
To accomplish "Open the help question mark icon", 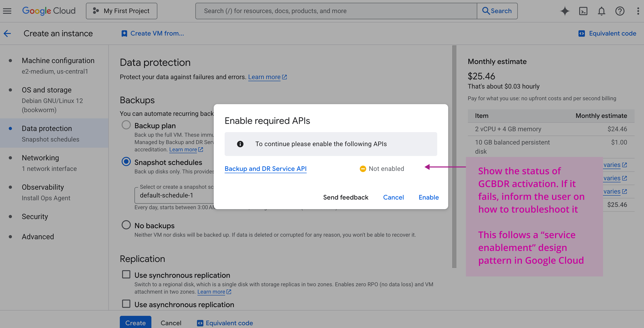I will click(620, 11).
